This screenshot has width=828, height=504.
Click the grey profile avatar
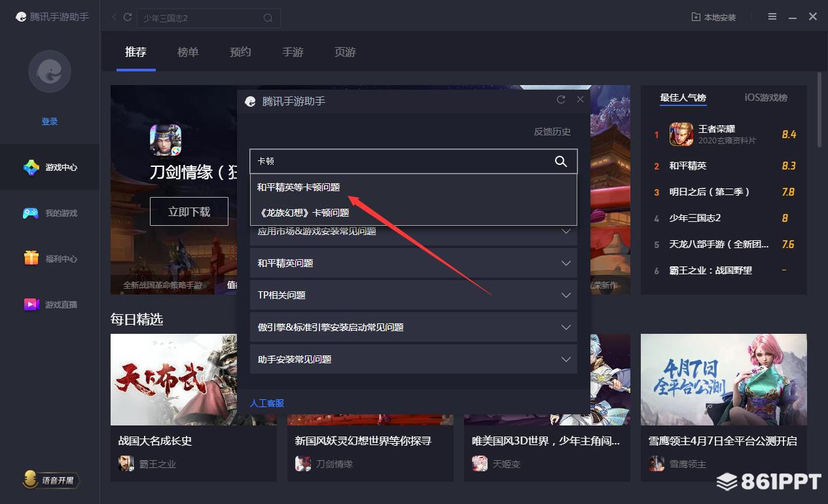coord(50,71)
